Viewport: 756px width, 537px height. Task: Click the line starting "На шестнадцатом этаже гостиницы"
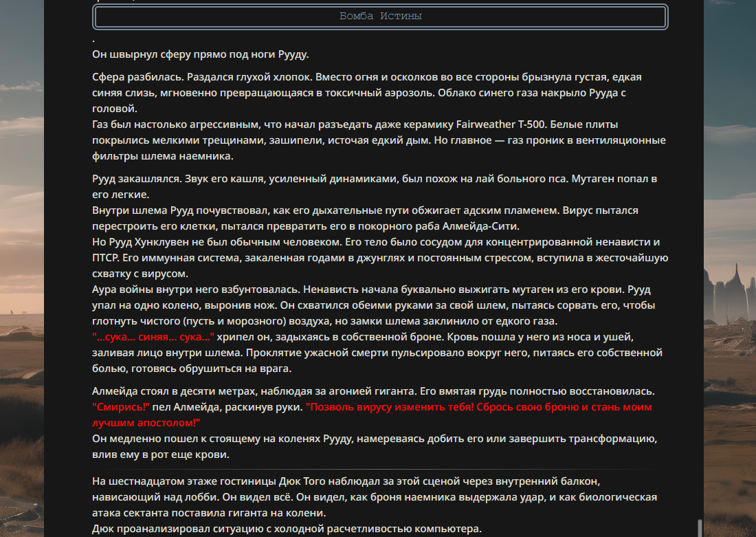point(346,481)
